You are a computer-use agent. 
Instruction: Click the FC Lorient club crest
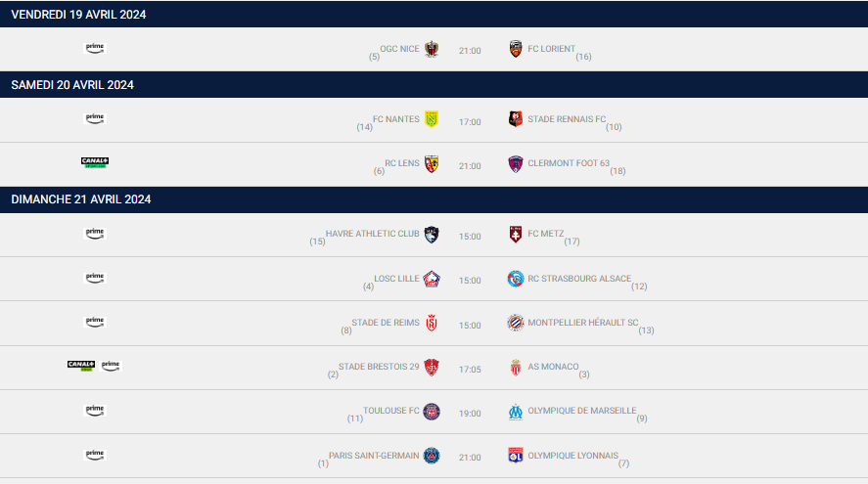(x=516, y=49)
